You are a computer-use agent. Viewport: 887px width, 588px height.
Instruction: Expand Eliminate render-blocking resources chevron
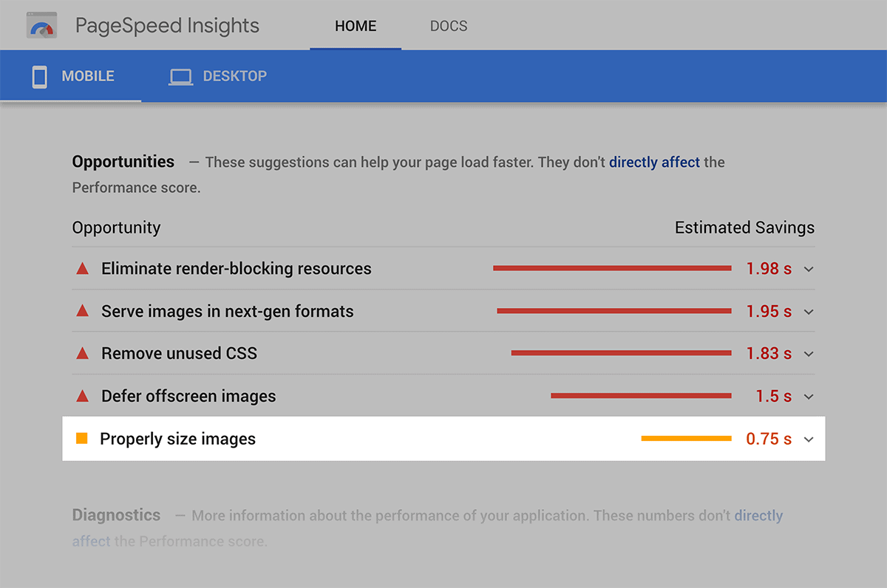coord(809,270)
